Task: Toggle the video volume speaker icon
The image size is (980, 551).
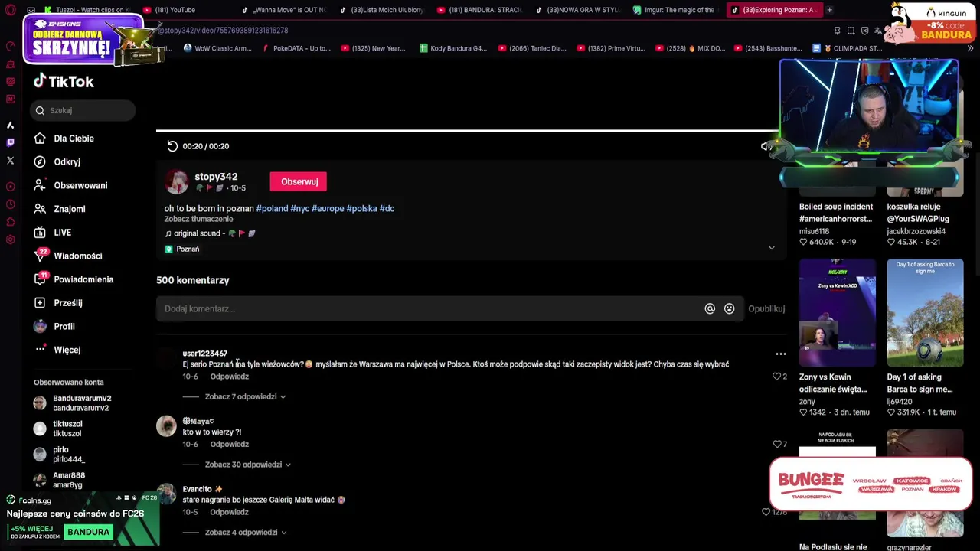Action: 766,146
